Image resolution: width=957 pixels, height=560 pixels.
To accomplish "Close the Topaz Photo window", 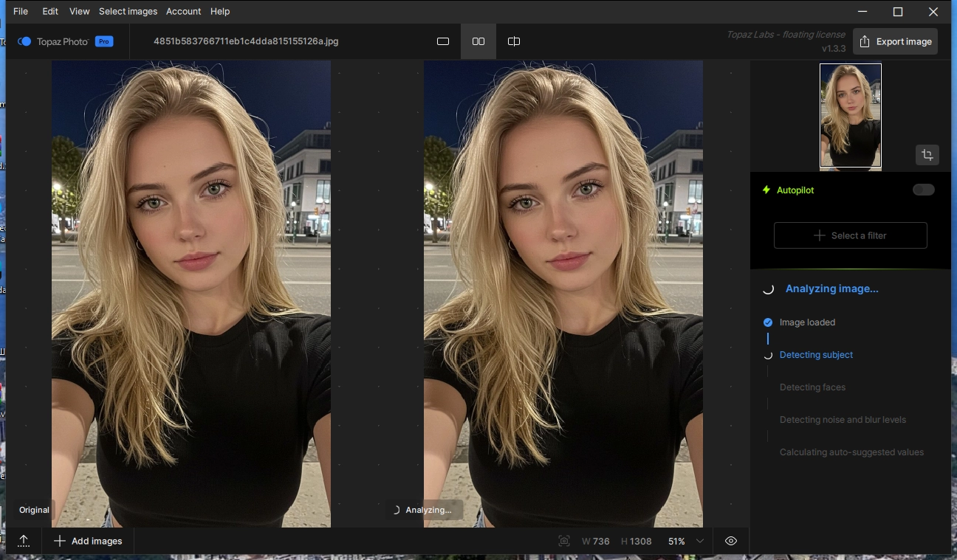I will pos(933,11).
